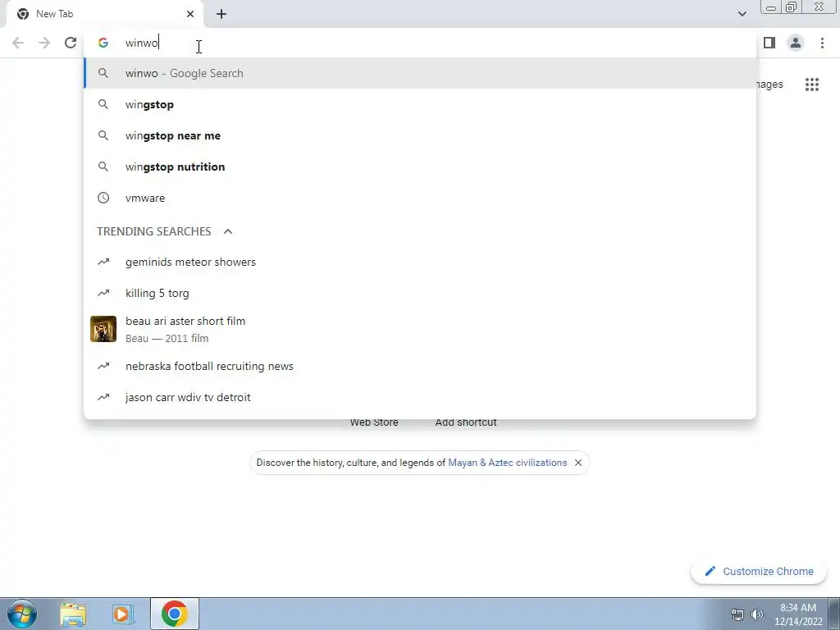The image size is (840, 630).
Task: Choose 'wingstop near me' suggestion
Action: click(420, 135)
